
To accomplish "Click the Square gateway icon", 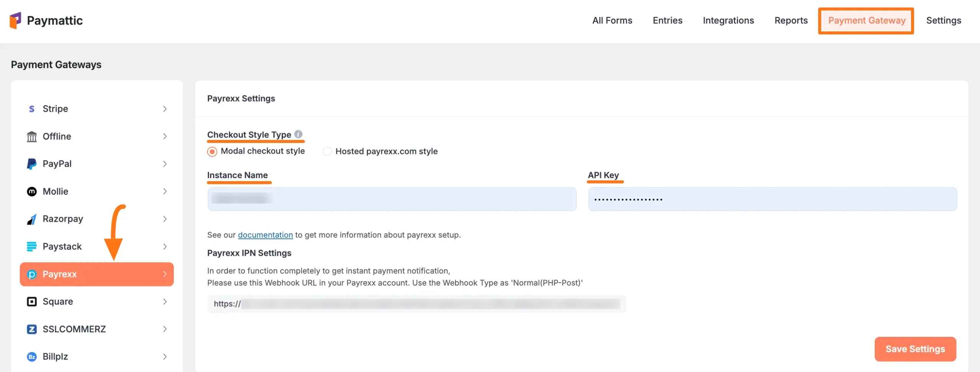I will [32, 301].
